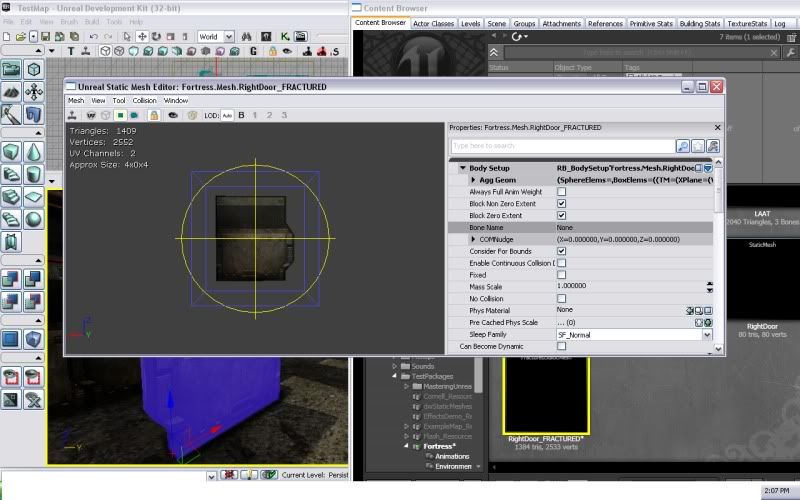
Task: Click the Brush Wireframe cube view mode icon
Action: 105,51
